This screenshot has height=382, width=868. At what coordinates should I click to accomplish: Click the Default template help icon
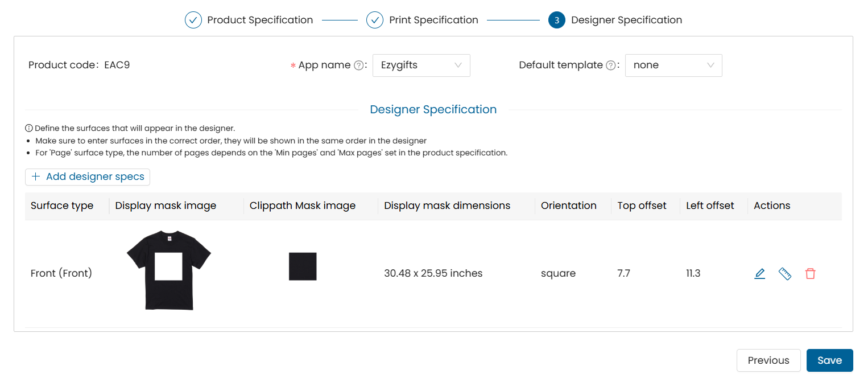(x=611, y=65)
